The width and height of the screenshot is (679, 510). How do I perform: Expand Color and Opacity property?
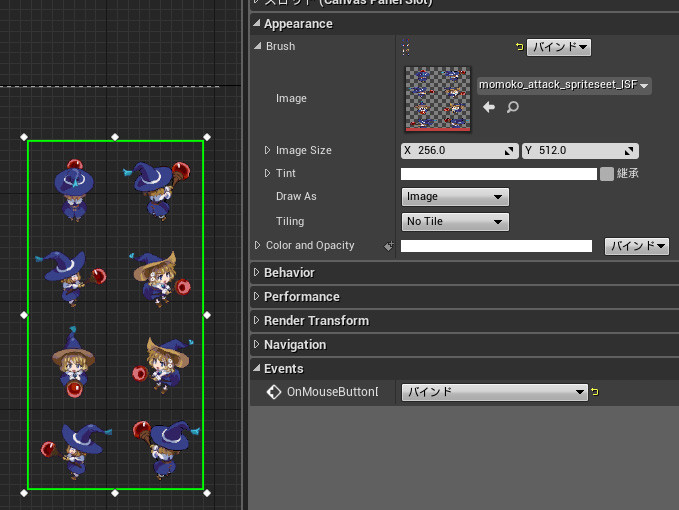(x=258, y=245)
